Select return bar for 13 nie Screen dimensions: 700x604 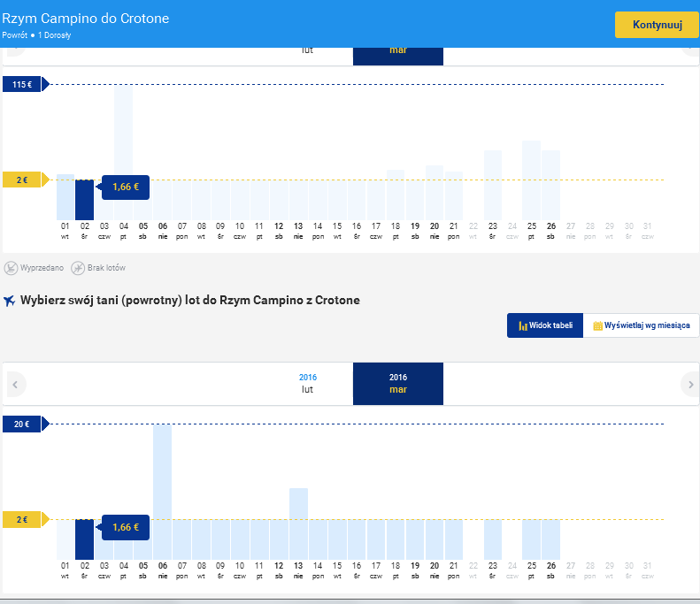click(x=298, y=524)
